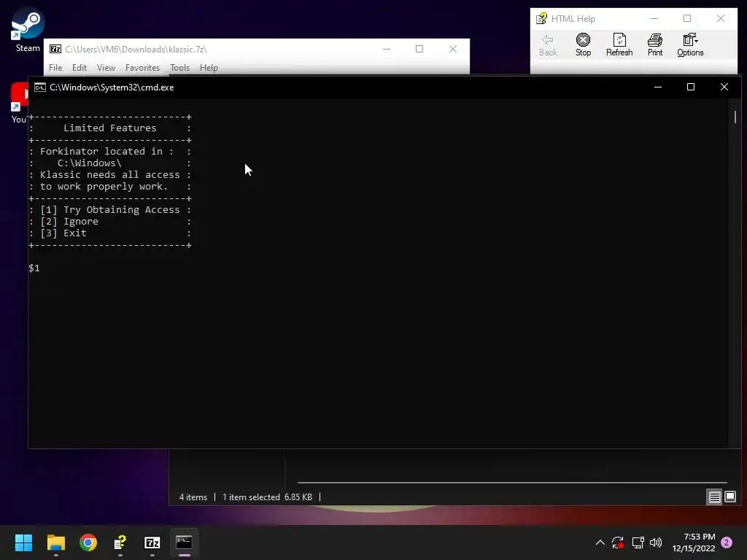Switch to large thumbnails view in status bar
747x560 pixels.
(729, 497)
